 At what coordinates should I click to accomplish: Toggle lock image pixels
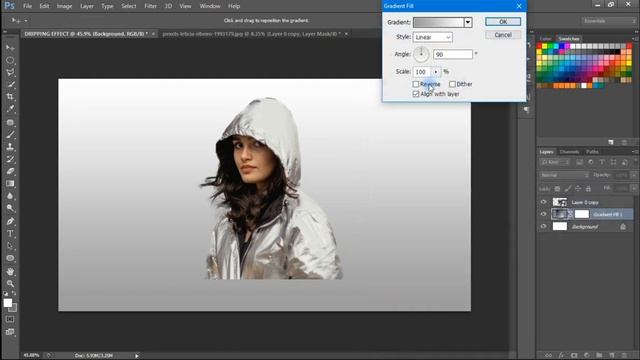pyautogui.click(x=568, y=189)
